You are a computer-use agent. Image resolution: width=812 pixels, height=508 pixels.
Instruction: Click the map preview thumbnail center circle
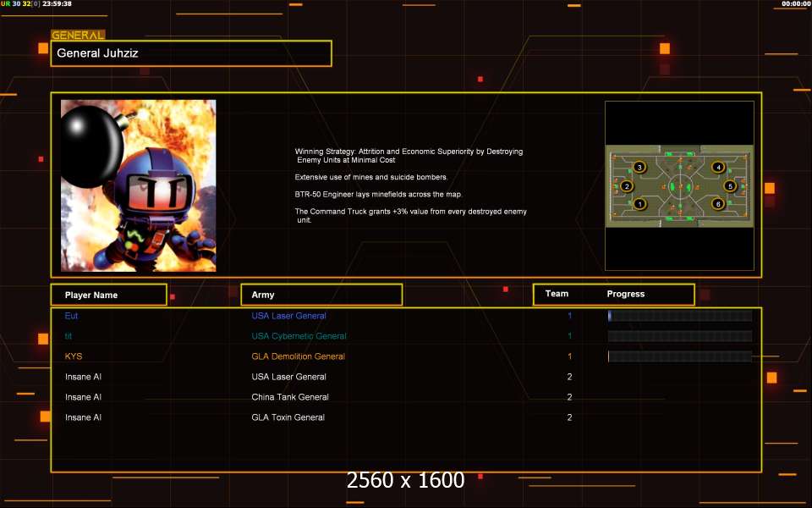[x=679, y=185]
